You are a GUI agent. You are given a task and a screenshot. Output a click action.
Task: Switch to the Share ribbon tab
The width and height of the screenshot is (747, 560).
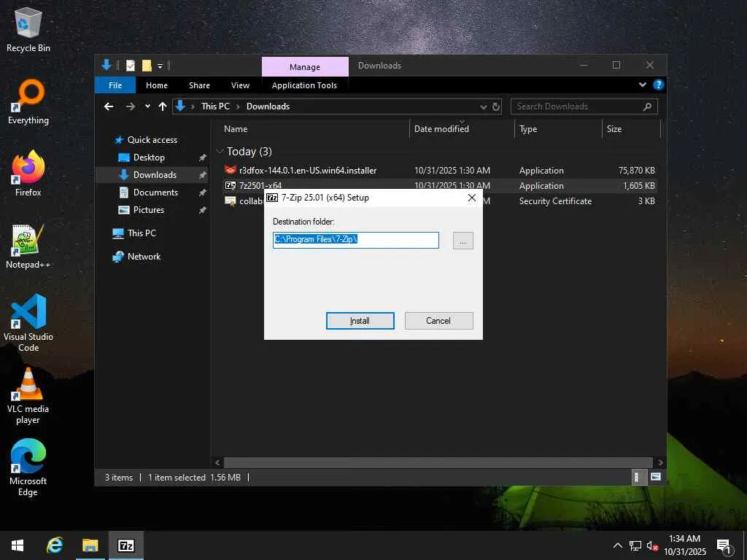point(199,85)
